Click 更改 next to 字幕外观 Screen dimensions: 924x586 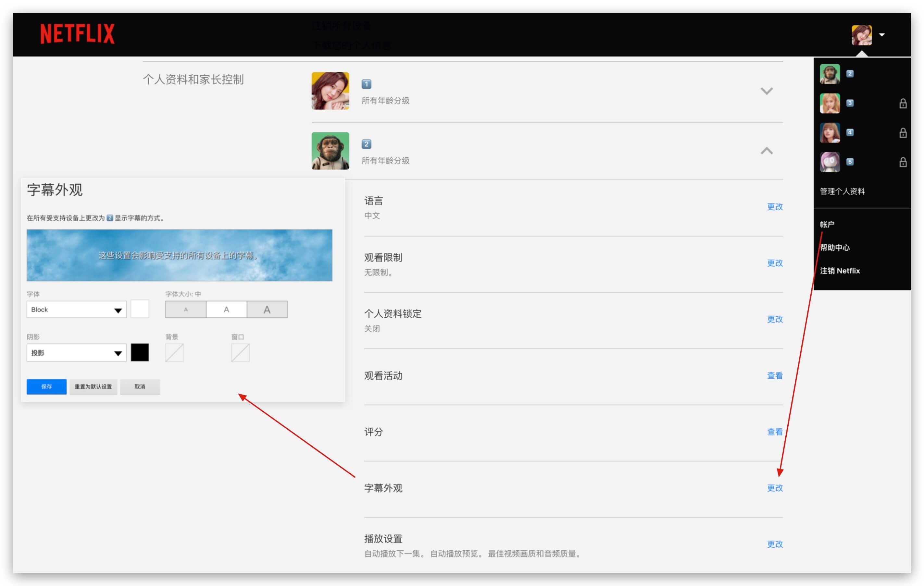click(x=774, y=488)
